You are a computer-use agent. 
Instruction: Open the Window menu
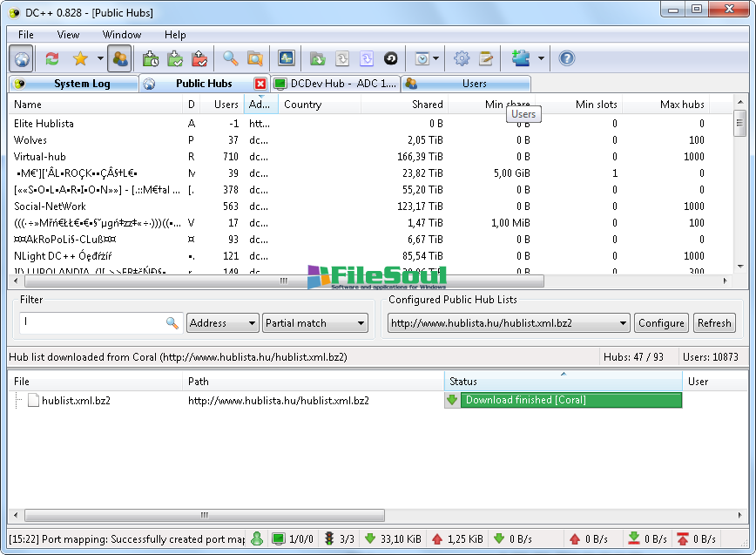point(122,35)
